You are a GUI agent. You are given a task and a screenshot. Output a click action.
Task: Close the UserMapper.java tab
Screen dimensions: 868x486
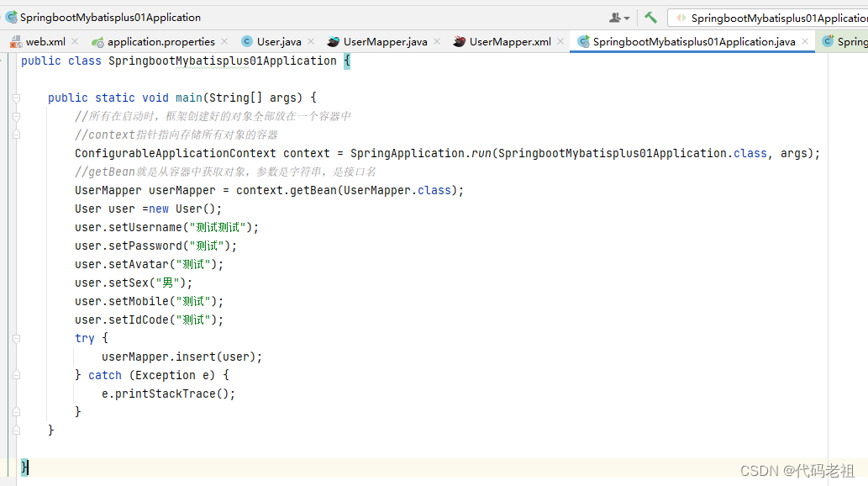437,41
